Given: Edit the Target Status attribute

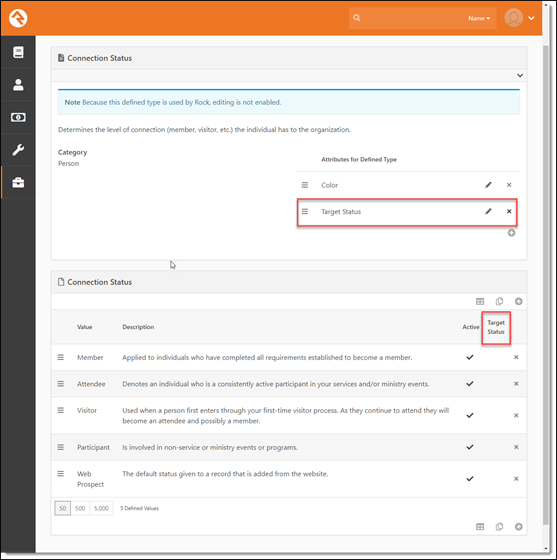Looking at the screenshot, I should [488, 211].
